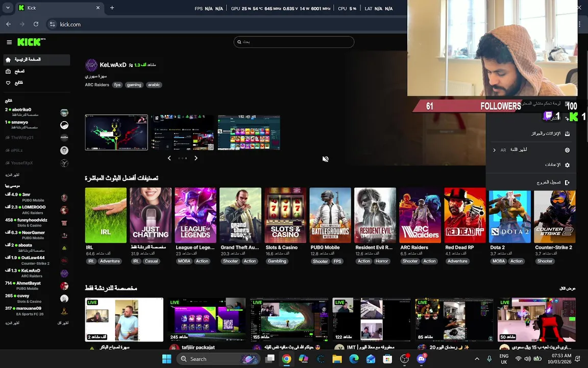Click FPS tag under PUBG Mobile
588x368 pixels.
[337, 261]
